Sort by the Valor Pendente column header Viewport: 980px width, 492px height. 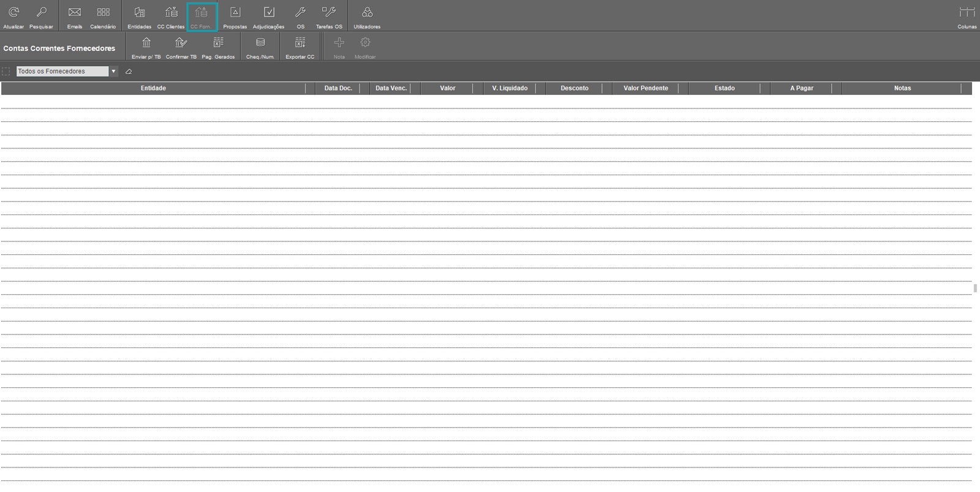pos(646,88)
